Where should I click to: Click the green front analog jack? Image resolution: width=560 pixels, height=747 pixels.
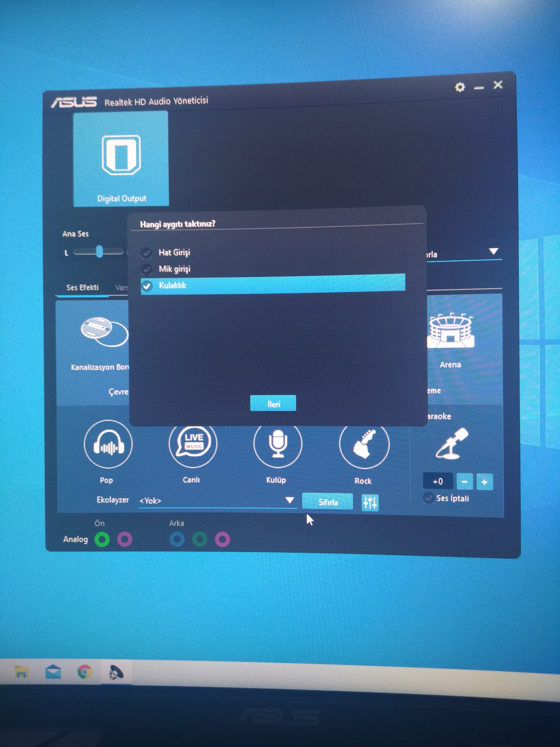click(x=102, y=539)
